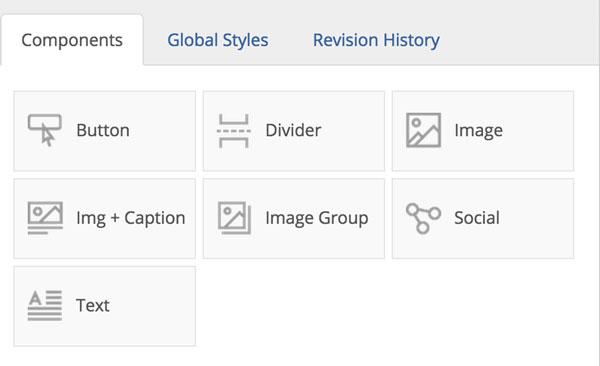Choose the Social share component icon
Screen dimensions: 600x366
point(423,218)
